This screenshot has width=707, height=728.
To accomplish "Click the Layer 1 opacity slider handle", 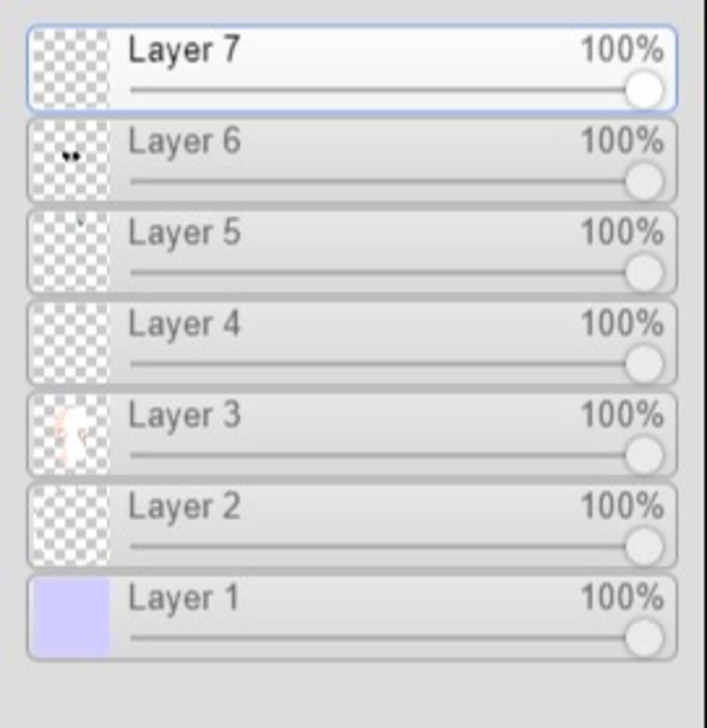I will 644,638.
